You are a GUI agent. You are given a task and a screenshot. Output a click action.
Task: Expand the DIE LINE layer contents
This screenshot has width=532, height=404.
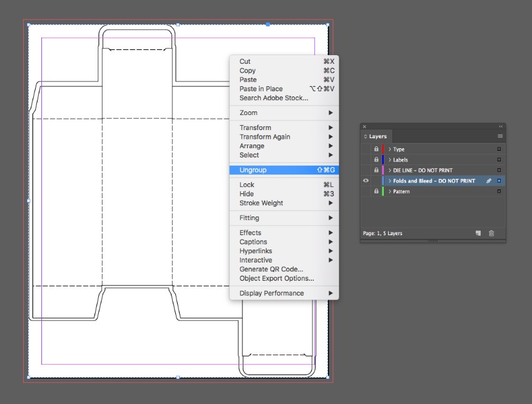(389, 170)
